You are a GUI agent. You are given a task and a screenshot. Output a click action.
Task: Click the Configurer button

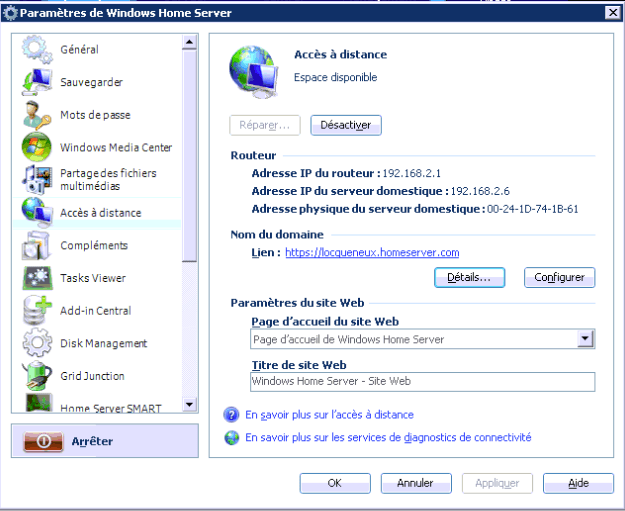pyautogui.click(x=559, y=277)
